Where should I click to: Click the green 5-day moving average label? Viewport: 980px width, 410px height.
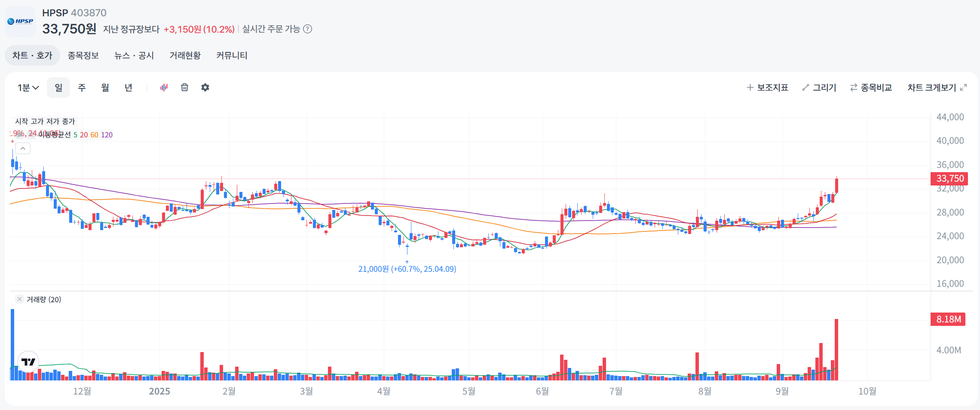pyautogui.click(x=75, y=135)
